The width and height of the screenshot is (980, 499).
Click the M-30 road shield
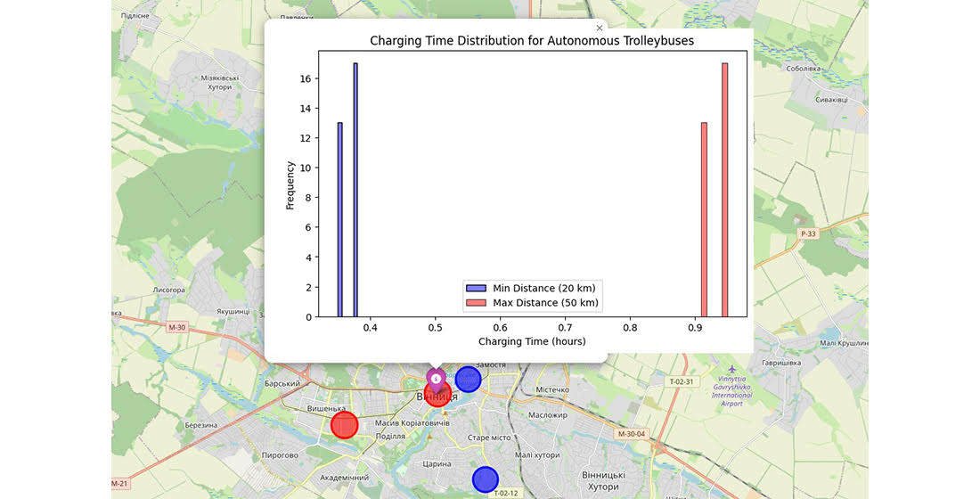[x=177, y=327]
